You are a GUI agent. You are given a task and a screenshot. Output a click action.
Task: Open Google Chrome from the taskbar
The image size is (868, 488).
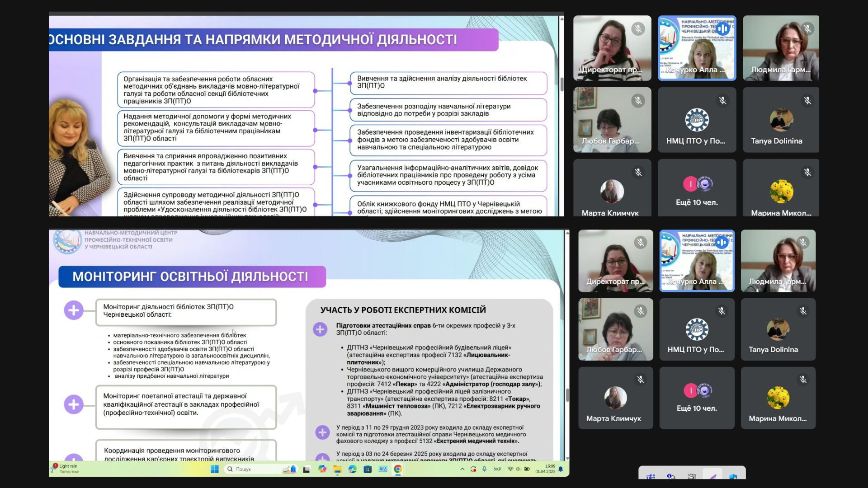click(398, 469)
